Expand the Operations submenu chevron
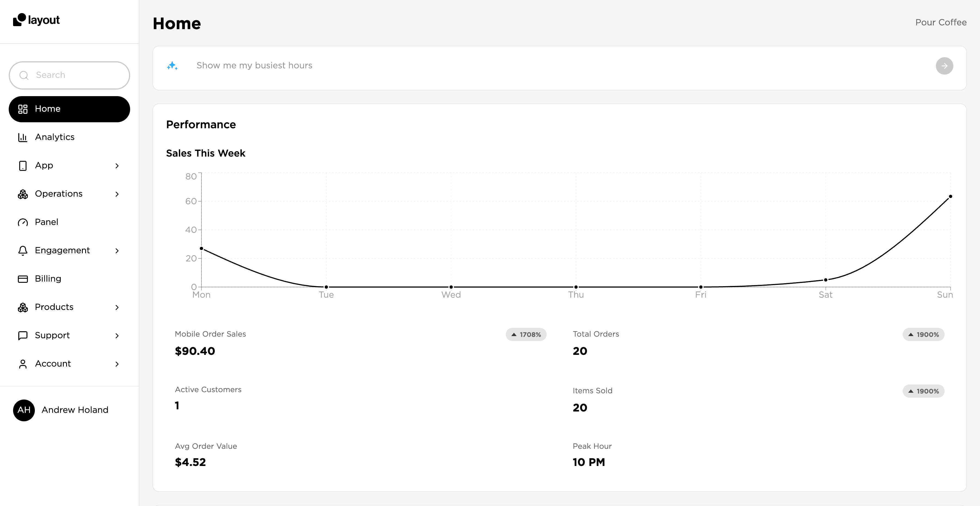 [x=117, y=194]
